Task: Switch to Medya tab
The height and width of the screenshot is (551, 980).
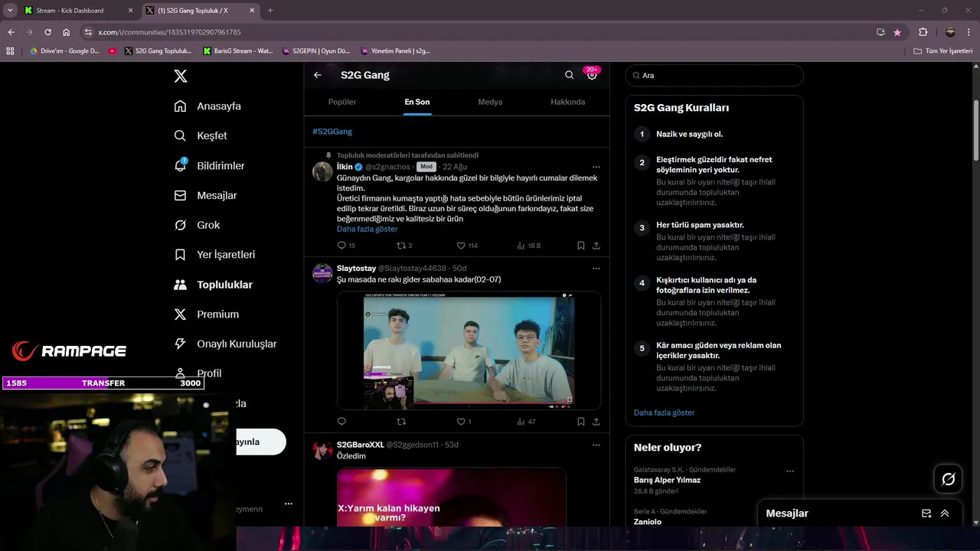Action: [490, 102]
